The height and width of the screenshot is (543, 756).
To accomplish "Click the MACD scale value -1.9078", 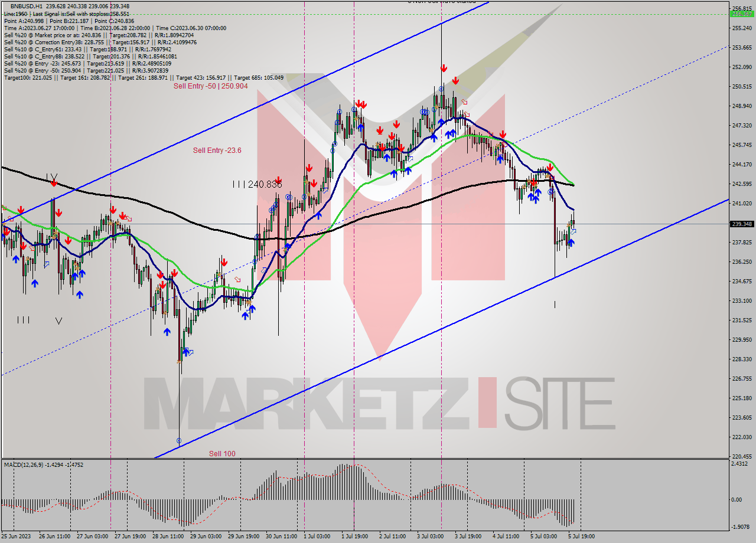I will (x=741, y=526).
